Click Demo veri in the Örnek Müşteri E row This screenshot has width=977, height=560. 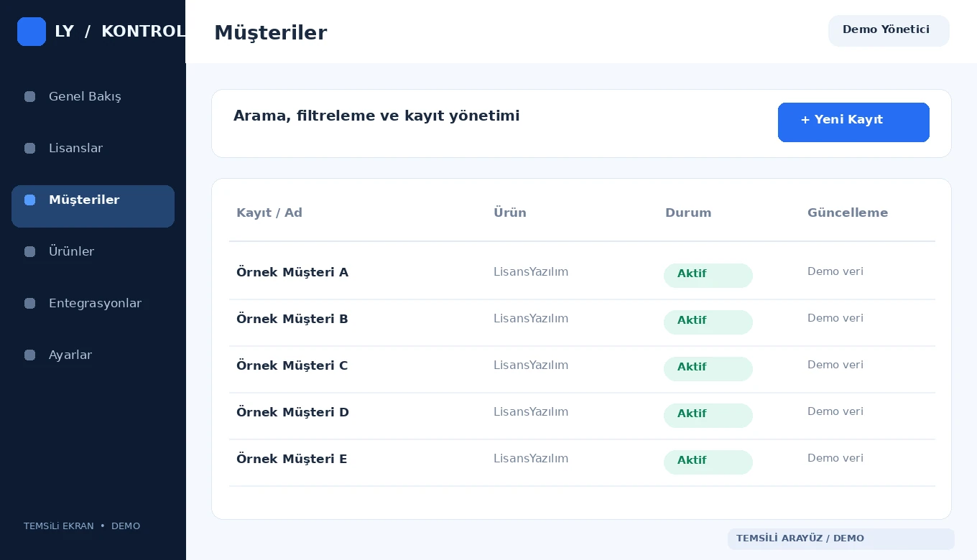(835, 458)
